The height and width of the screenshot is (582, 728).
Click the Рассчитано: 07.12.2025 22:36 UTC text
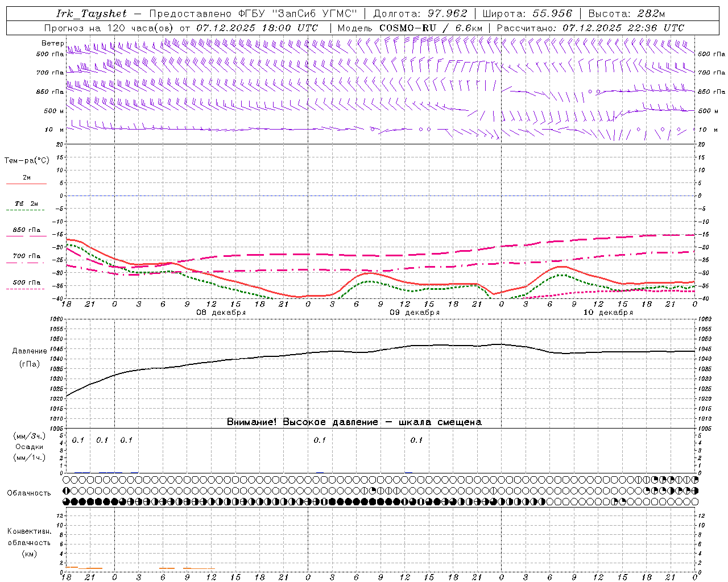click(x=590, y=28)
